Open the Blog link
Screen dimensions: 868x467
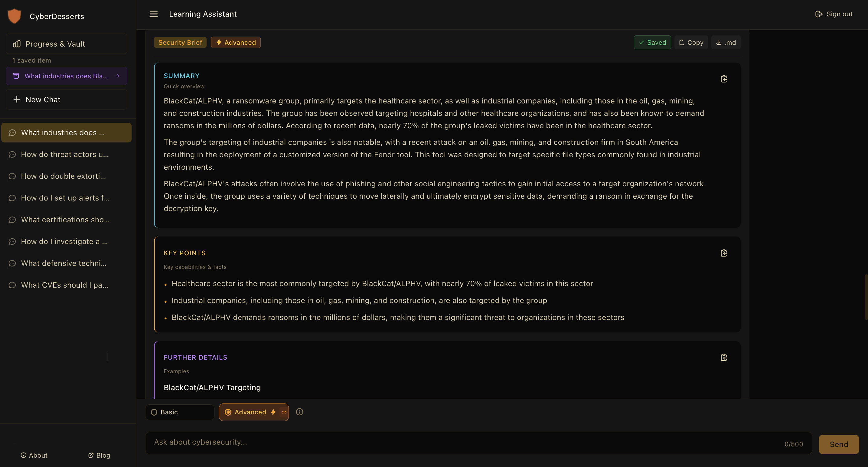(99, 455)
